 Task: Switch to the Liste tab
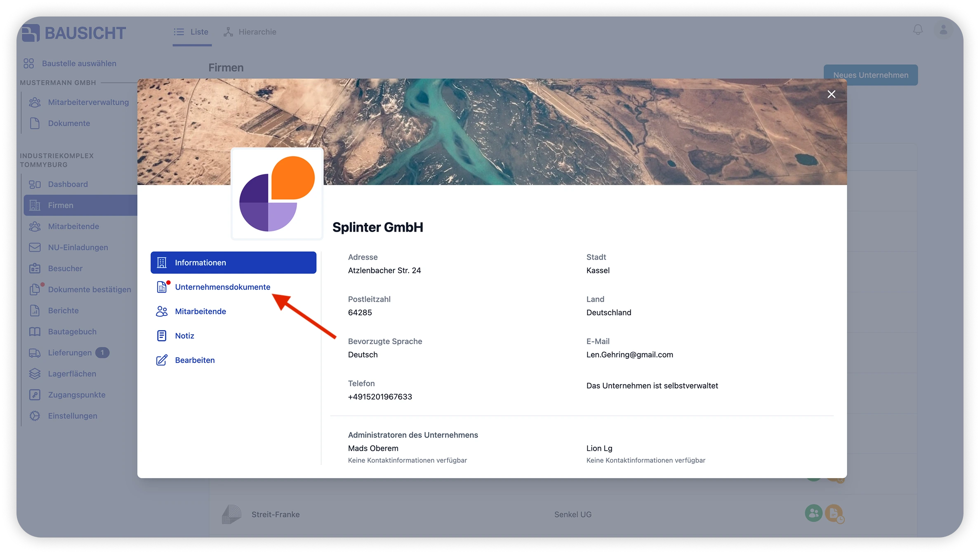[x=192, y=32]
